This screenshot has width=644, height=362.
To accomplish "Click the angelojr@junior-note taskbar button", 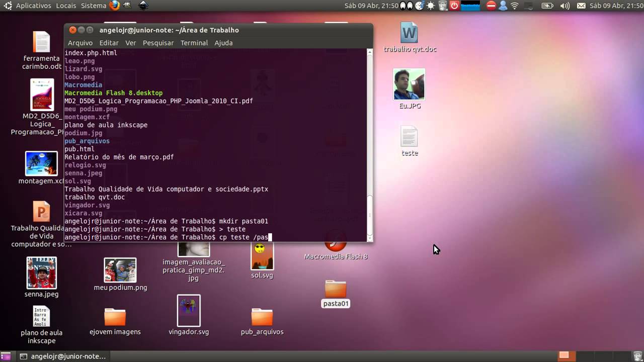I will 63,356.
